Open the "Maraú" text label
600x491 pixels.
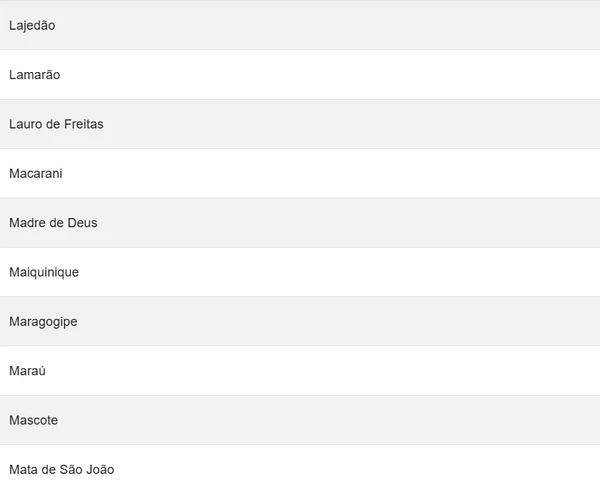click(x=27, y=371)
